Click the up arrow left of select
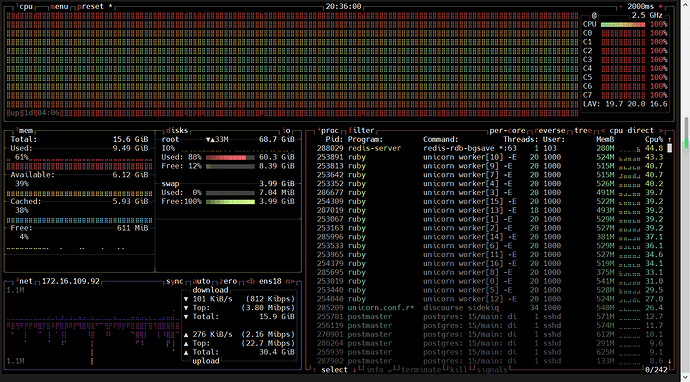 tap(314, 370)
